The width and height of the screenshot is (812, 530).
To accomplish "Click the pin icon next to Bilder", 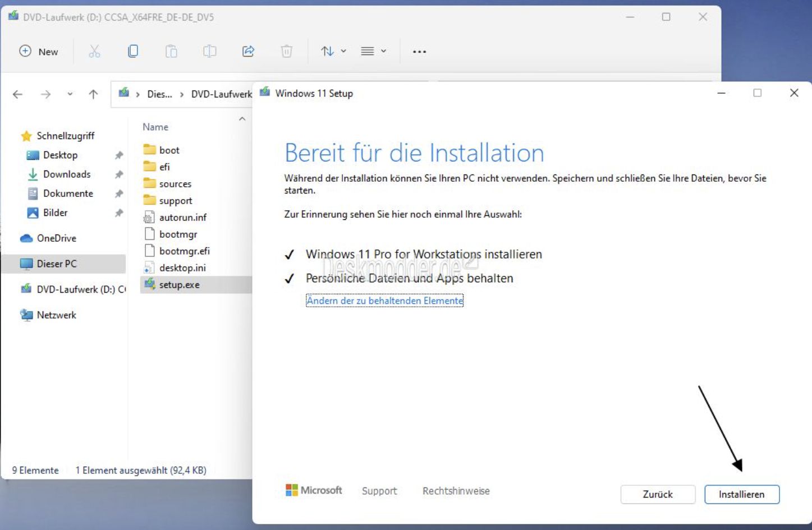I will click(x=119, y=213).
